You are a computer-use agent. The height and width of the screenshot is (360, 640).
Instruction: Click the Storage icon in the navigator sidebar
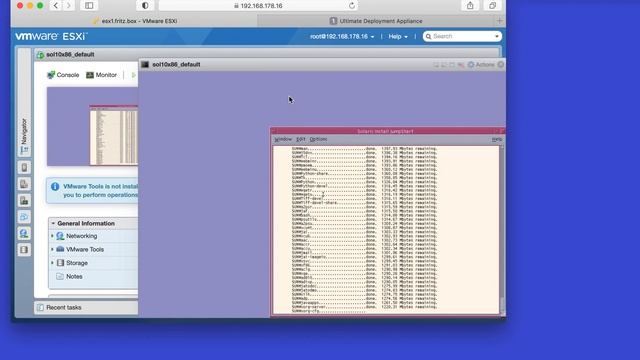click(24, 250)
